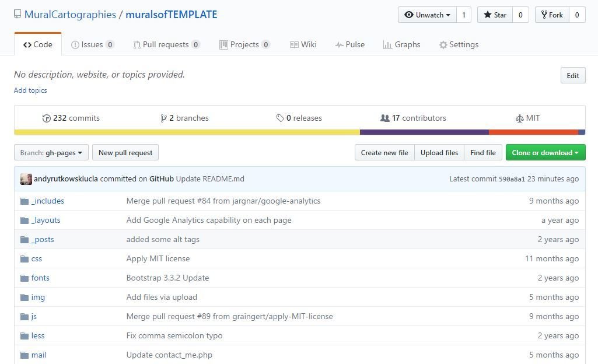Click the _posts folder icon
598x364 pixels.
(25, 240)
